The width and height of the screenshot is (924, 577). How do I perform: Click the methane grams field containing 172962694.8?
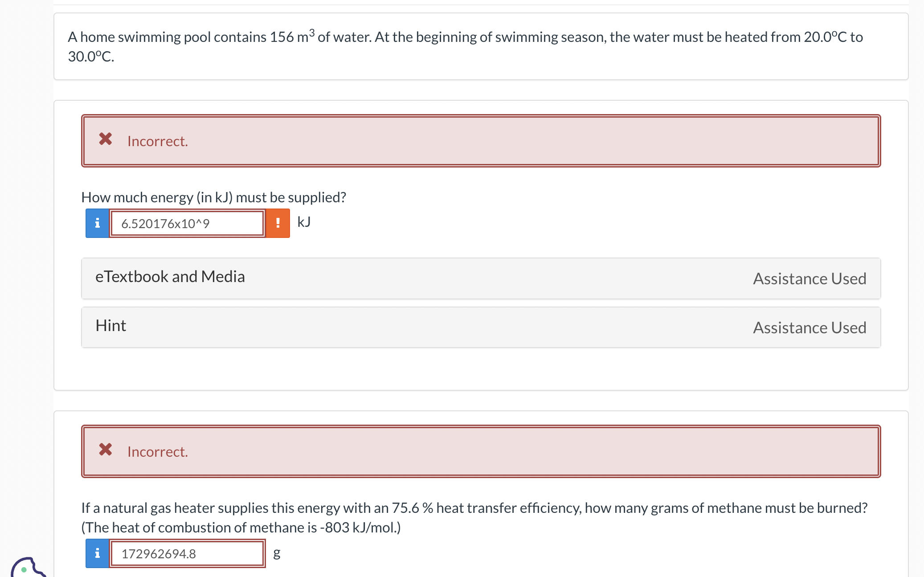(x=187, y=553)
